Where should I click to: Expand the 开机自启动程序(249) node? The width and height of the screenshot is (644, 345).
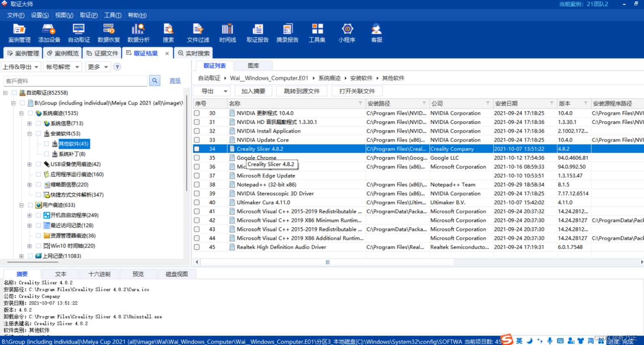[30, 216]
